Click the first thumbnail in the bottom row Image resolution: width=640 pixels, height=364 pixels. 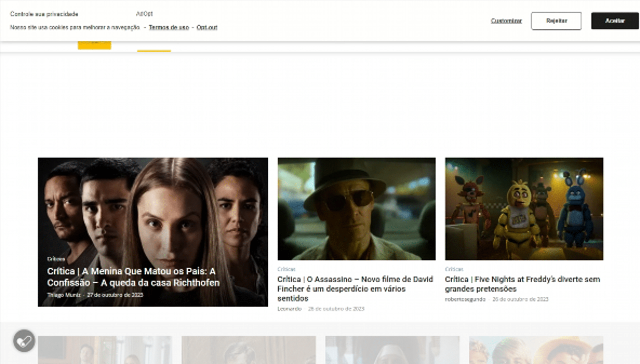coord(104,350)
